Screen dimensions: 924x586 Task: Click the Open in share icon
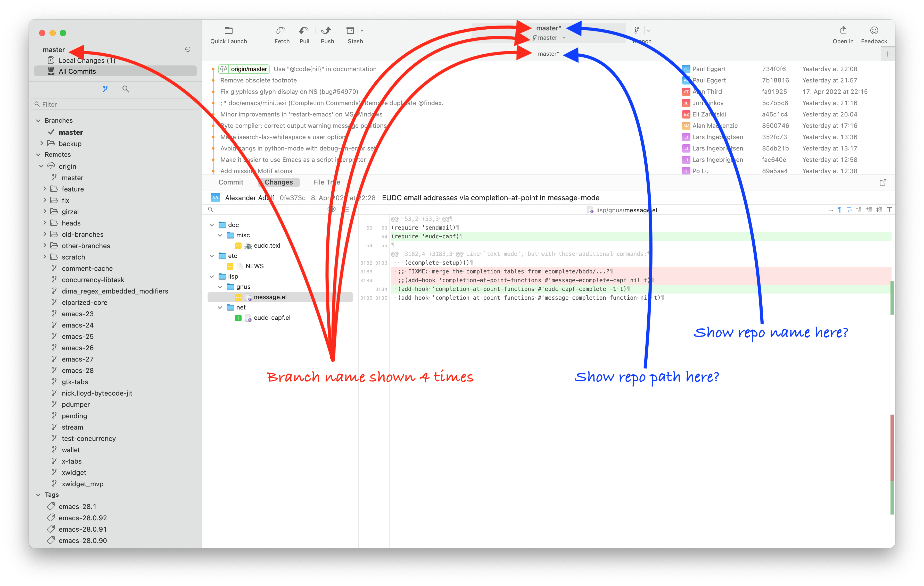[843, 30]
